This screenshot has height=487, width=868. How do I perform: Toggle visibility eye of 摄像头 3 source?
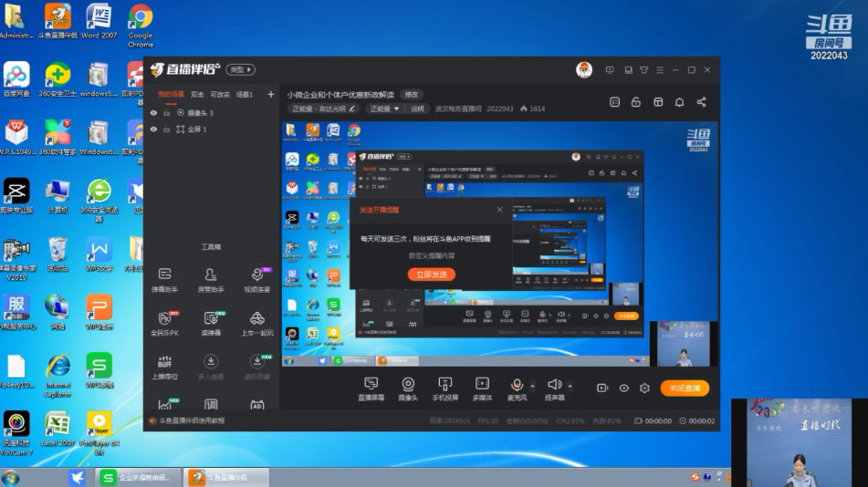153,112
